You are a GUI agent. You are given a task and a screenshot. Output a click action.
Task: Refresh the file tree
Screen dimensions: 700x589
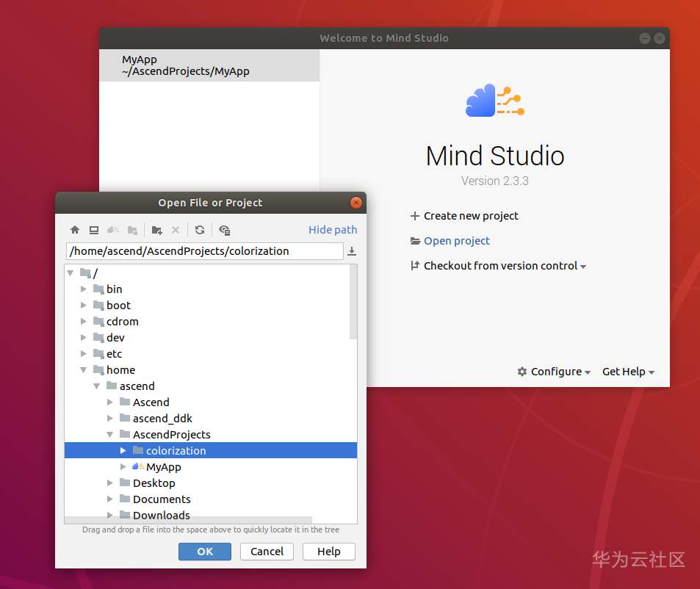click(x=200, y=230)
